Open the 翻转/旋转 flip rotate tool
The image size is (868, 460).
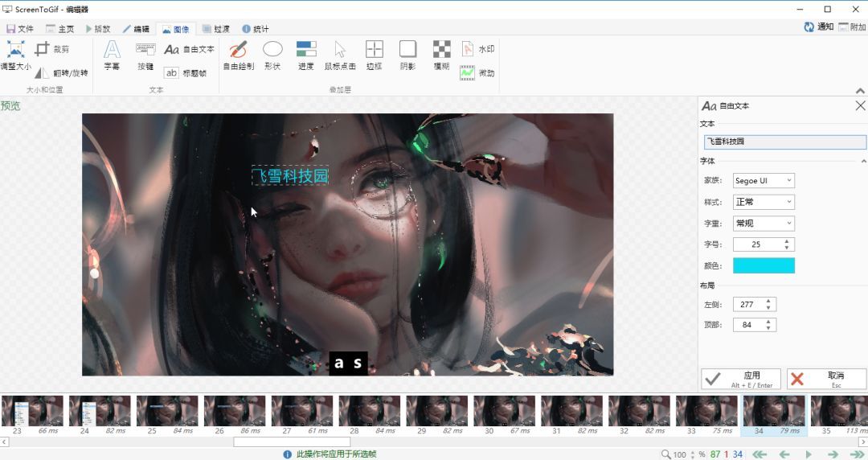(x=61, y=72)
